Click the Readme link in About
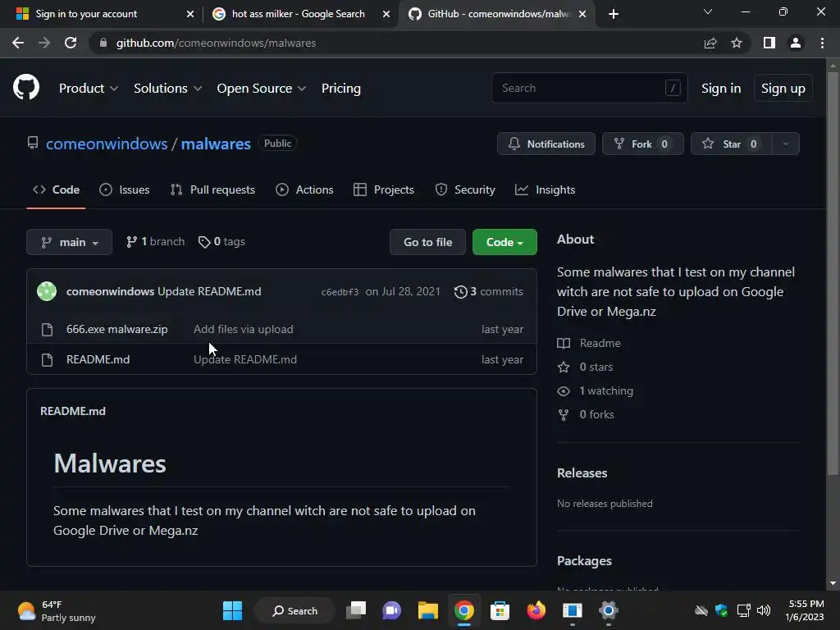Screen dimensions: 840x630 point(589,343)
